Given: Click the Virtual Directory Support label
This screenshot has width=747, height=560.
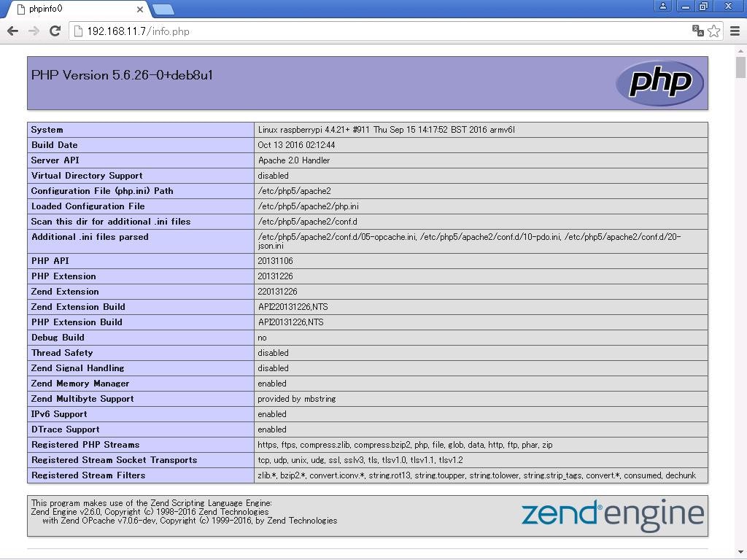Looking at the screenshot, I should pos(87,175).
